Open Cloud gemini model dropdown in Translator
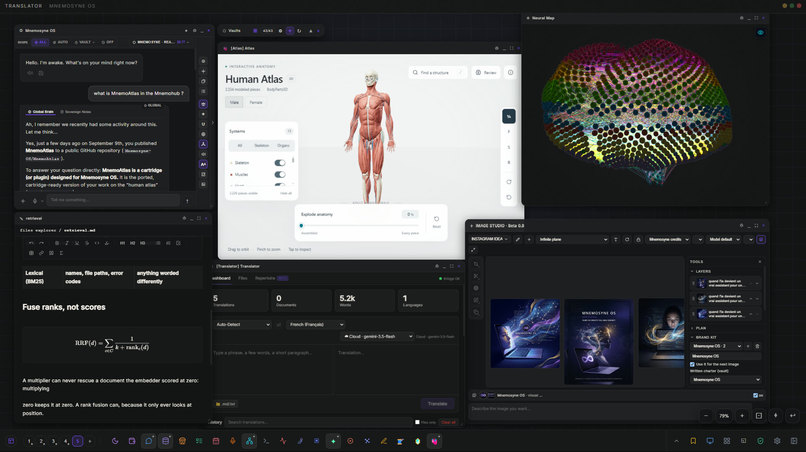The height and width of the screenshot is (452, 806). (377, 336)
